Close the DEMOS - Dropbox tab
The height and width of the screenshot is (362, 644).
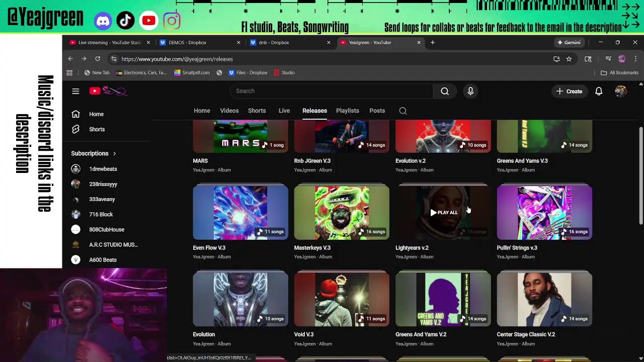point(238,43)
